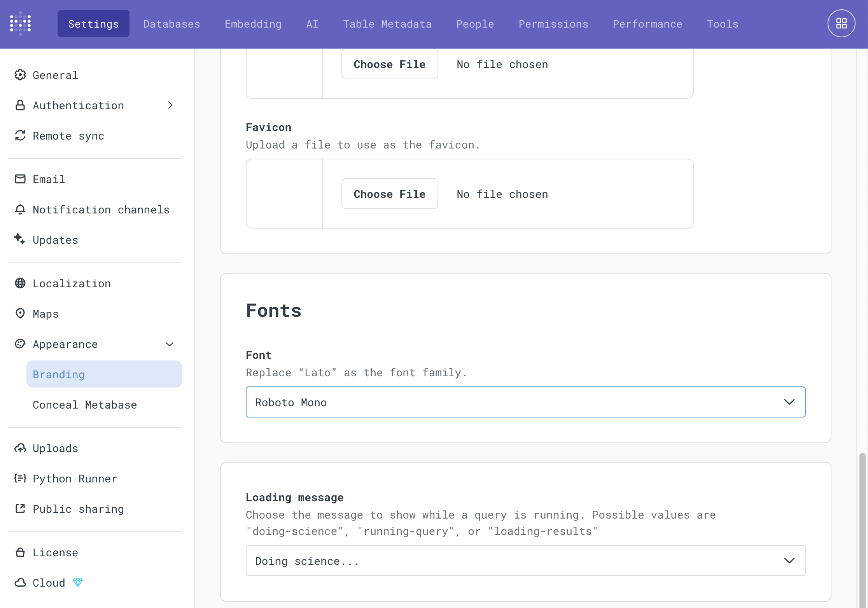Switch to the Databases admin tab

click(x=171, y=24)
